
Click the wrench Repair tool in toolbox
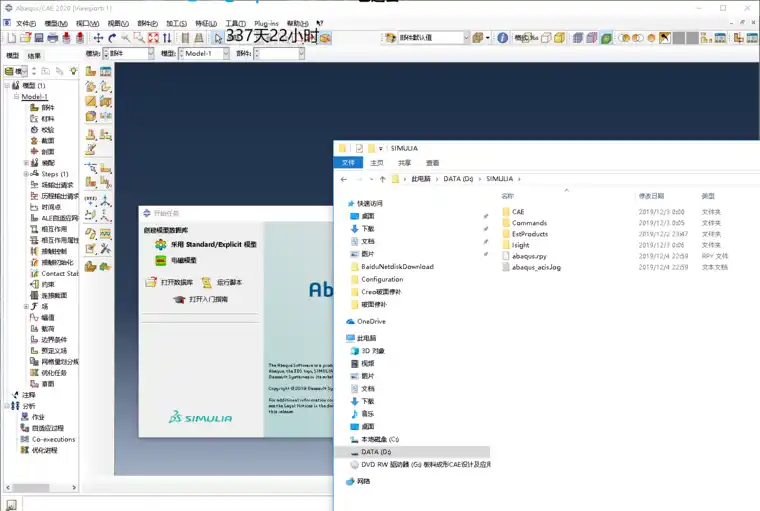[105, 249]
